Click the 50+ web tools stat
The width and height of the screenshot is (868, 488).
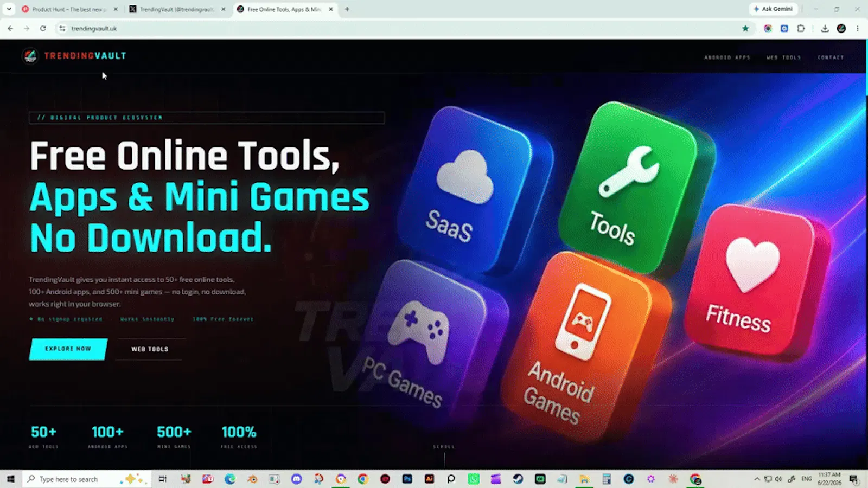pos(43,436)
